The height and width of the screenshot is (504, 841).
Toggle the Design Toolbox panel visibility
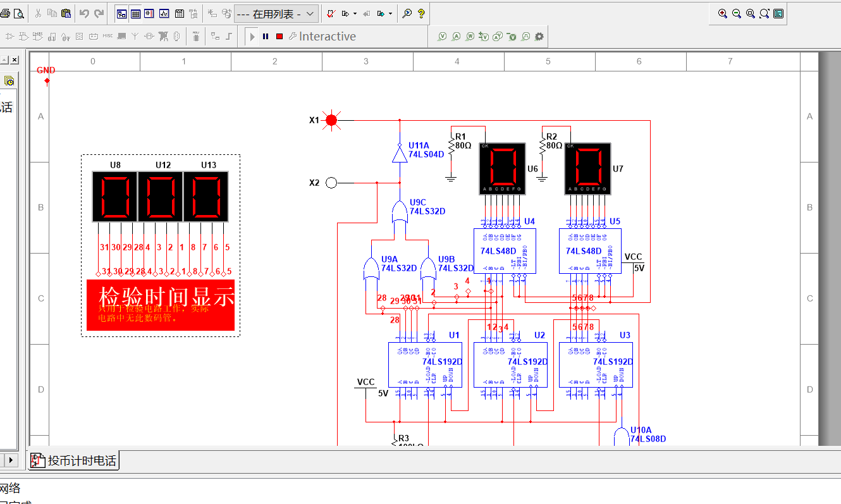(121, 13)
